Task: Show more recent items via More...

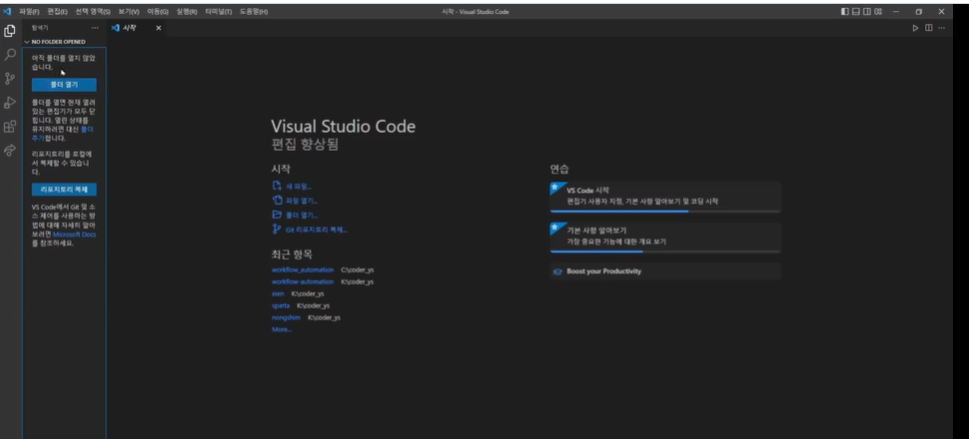Action: tap(281, 330)
